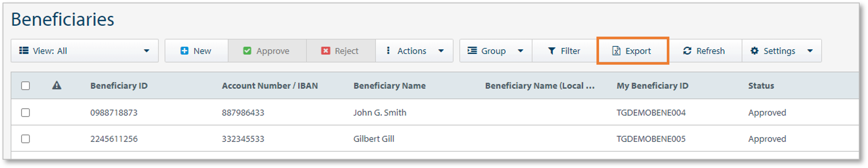Click beneficiary ID 0988718873
Viewport: 868px width, 168px height.
[114, 112]
